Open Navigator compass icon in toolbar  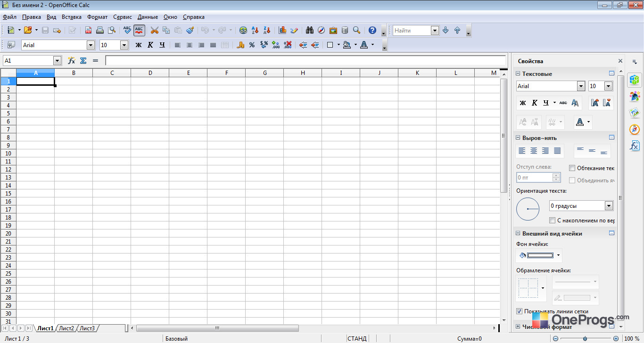pos(322,30)
